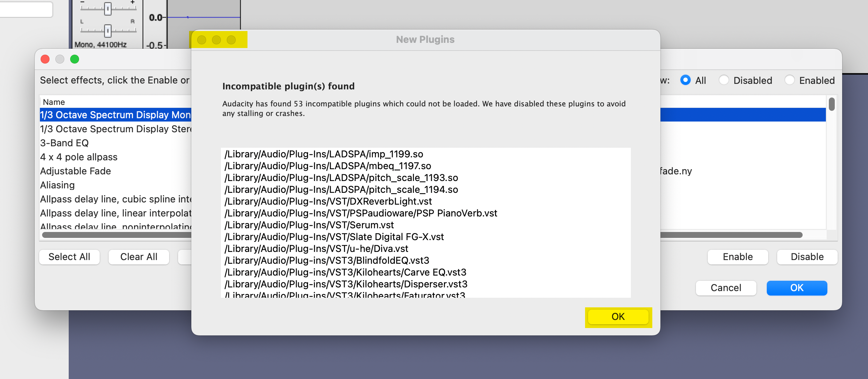Select the Aliasing effect

(x=57, y=185)
